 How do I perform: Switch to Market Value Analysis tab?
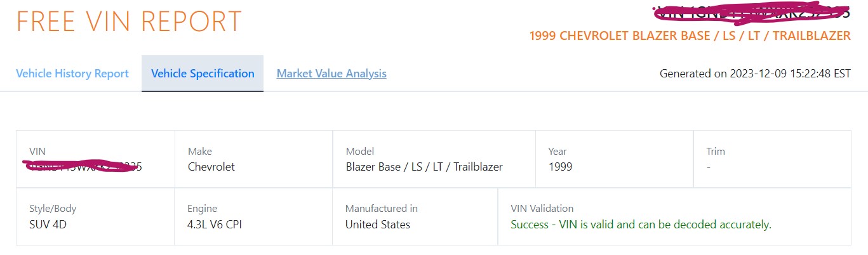(331, 74)
